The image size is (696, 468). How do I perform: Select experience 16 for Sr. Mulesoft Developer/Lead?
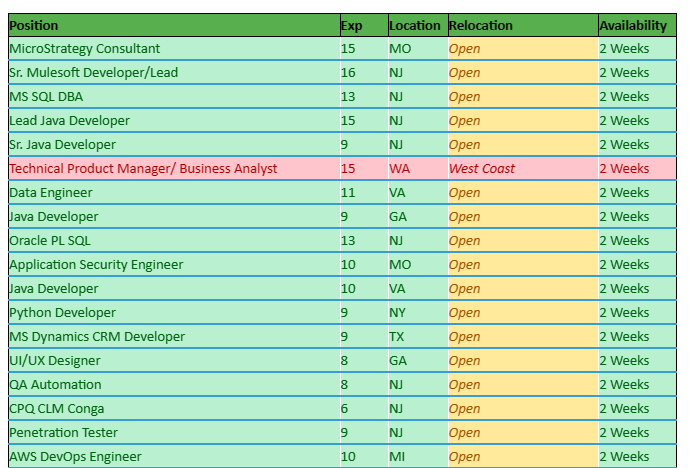click(x=364, y=72)
